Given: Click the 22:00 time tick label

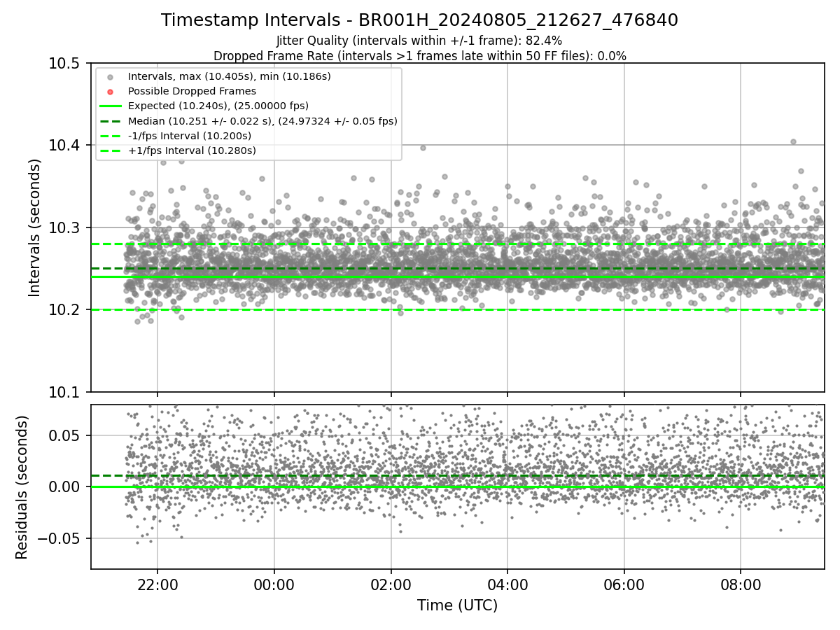Looking at the screenshot, I should [x=157, y=584].
